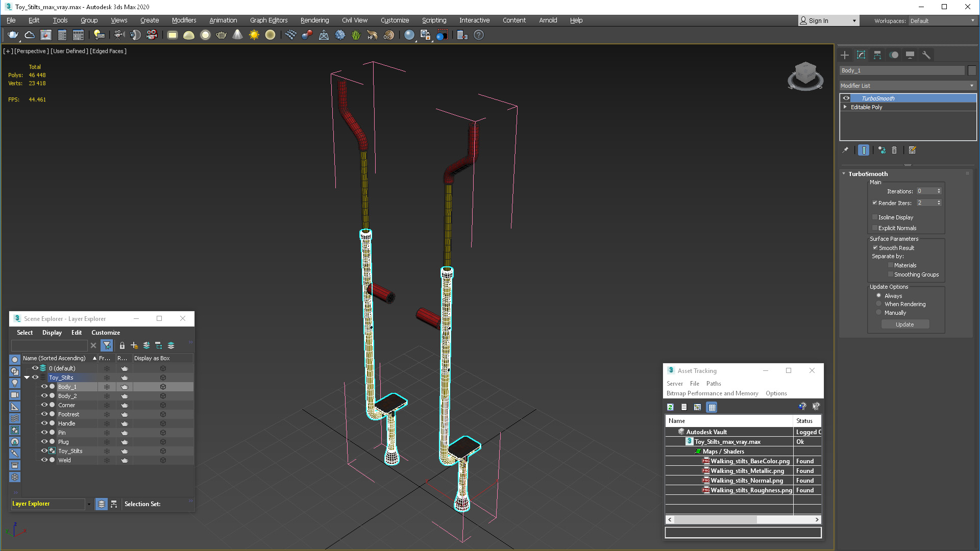Create a V-Ray dome light
980x551 pixels.
[189, 35]
